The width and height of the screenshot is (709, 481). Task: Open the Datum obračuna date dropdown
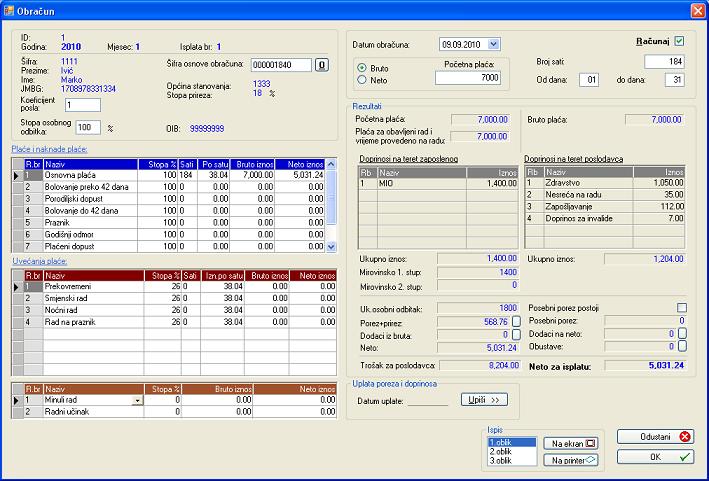[x=493, y=44]
